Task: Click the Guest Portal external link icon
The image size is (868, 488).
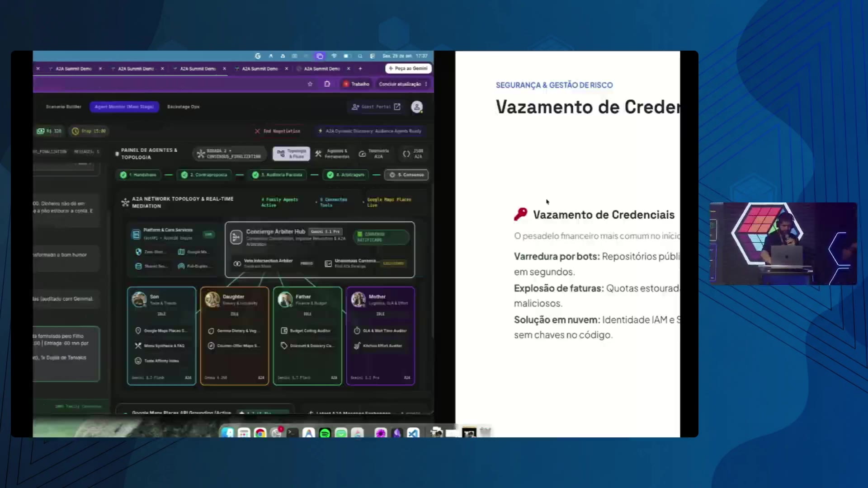Action: coord(397,107)
